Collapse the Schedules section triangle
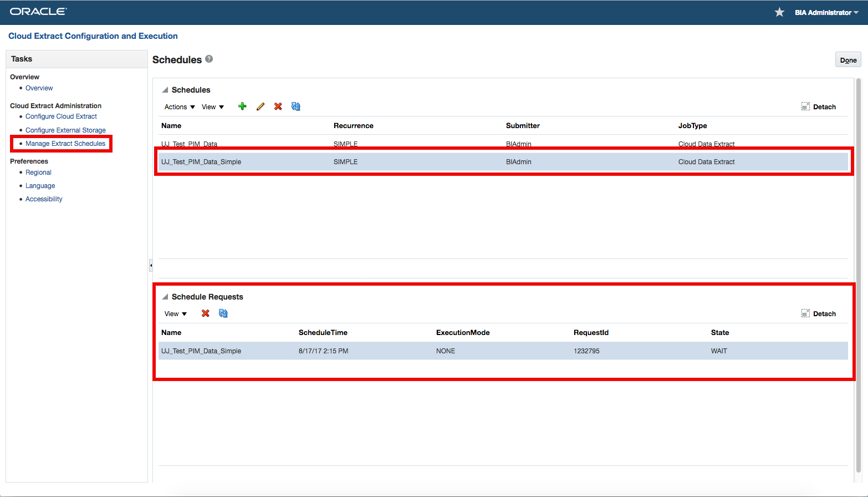Viewport: 868px width, 497px height. coord(165,90)
